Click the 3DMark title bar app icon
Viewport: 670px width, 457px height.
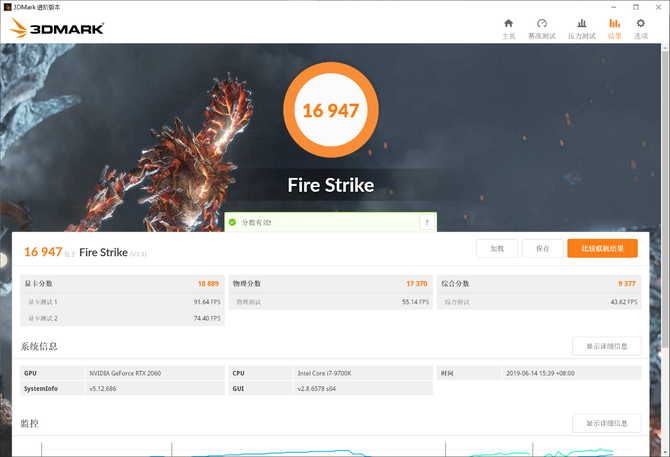point(7,7)
